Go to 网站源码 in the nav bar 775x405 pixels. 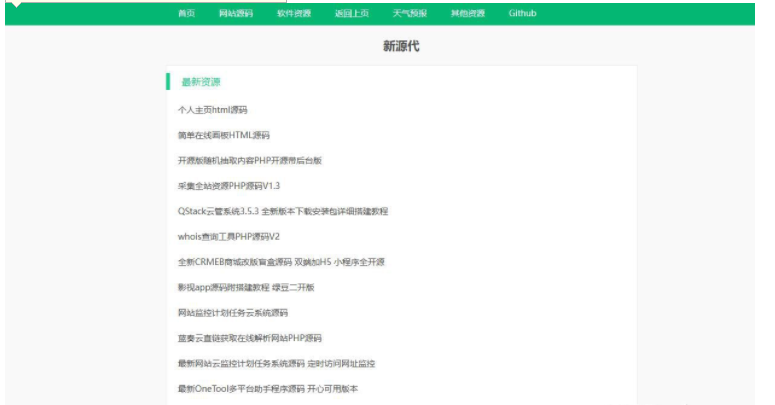pos(236,14)
